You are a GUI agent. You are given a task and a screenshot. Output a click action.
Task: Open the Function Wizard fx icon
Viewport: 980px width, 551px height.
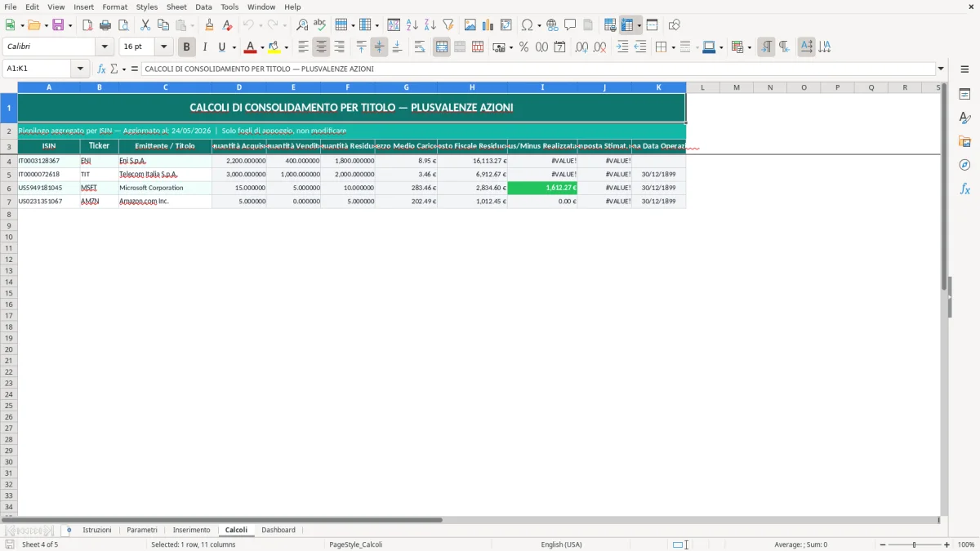pyautogui.click(x=102, y=69)
